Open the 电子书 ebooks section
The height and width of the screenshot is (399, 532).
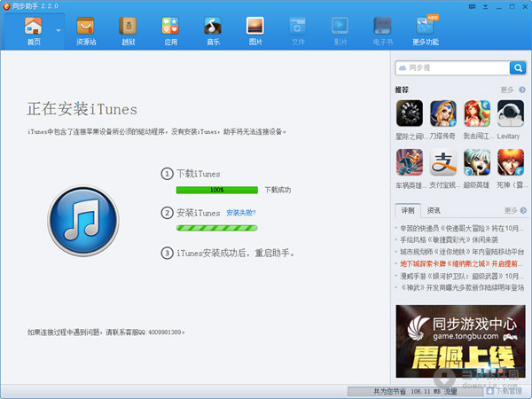click(382, 31)
